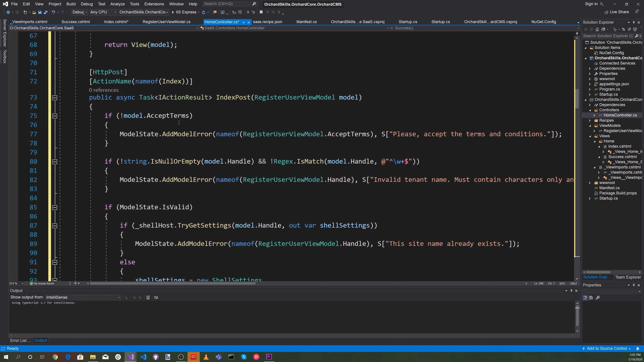
Task: Collapse the if block at line 85
Action: [x=55, y=207]
